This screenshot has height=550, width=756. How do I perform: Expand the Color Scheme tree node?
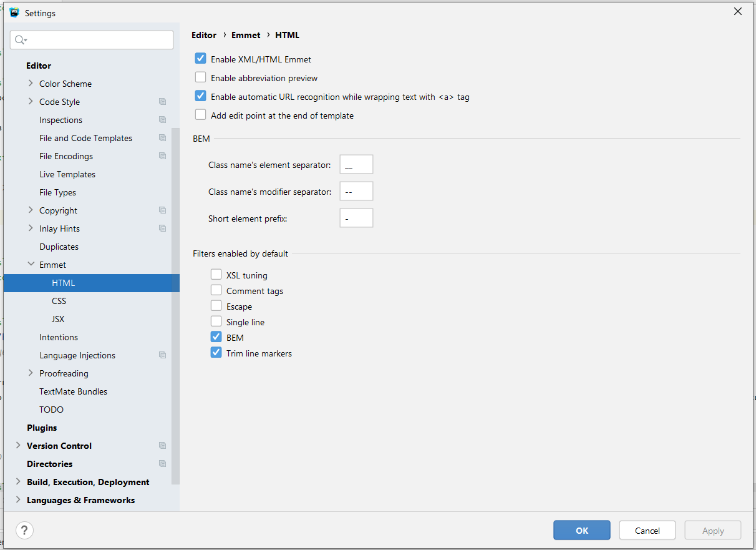click(x=31, y=83)
